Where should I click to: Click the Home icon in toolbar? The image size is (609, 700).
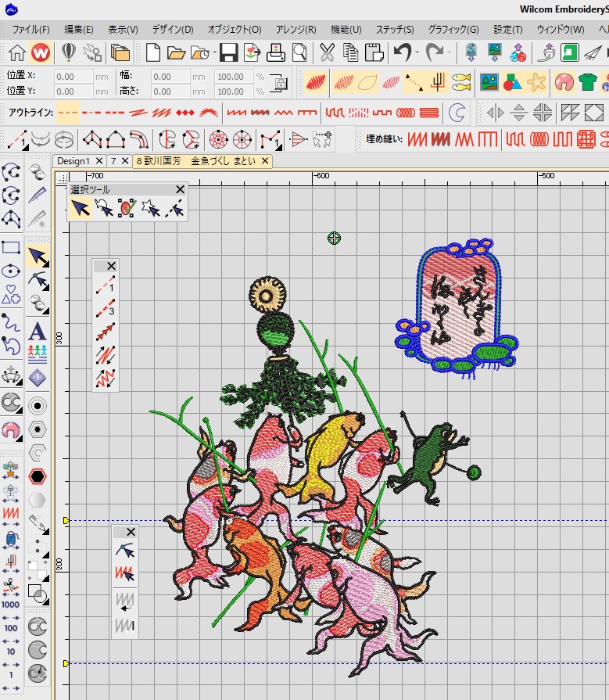(x=17, y=52)
